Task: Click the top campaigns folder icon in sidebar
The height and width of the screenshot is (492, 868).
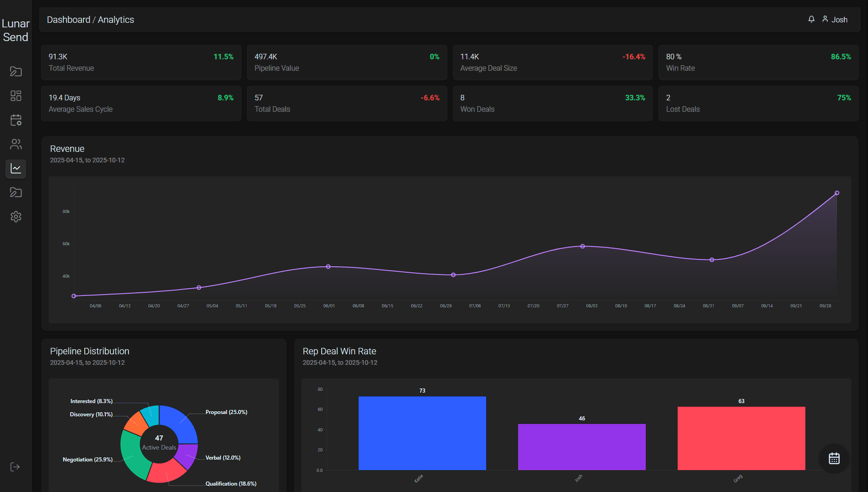Action: 16,72
